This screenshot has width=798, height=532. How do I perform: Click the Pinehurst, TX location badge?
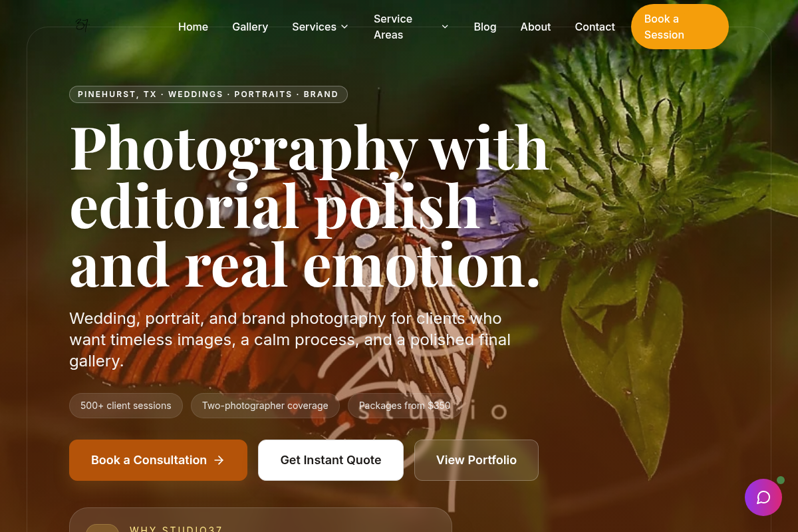[208, 94]
